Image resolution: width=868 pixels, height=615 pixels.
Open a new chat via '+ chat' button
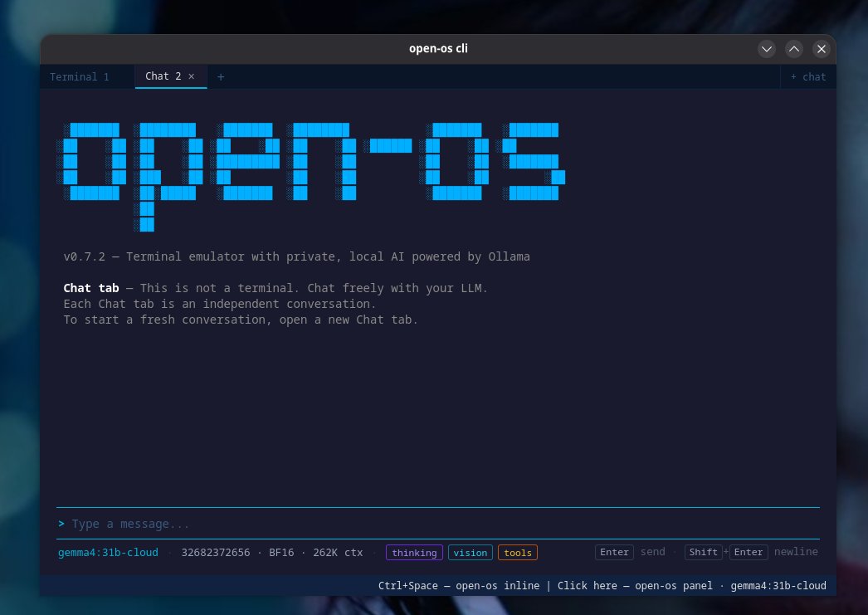click(x=808, y=77)
